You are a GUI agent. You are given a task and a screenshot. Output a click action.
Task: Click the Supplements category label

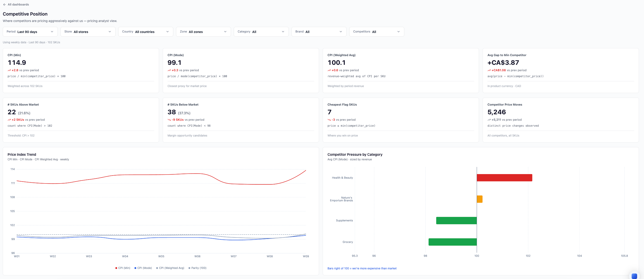click(x=344, y=221)
